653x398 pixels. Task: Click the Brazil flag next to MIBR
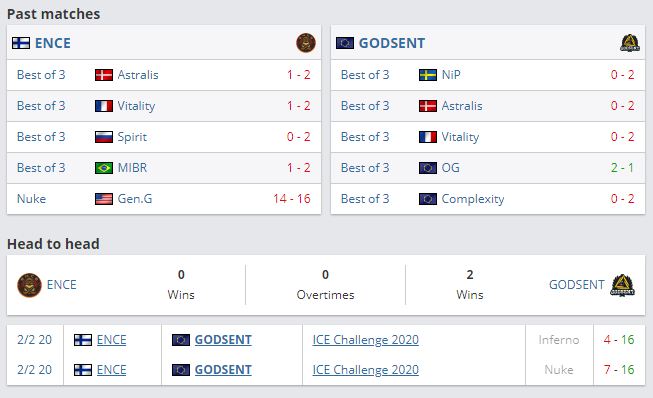(104, 168)
